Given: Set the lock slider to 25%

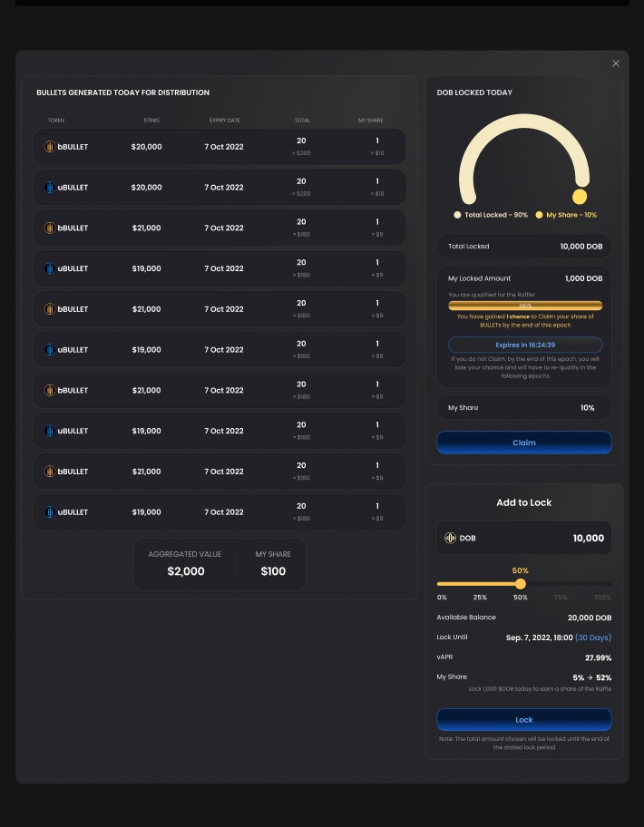Looking at the screenshot, I should (x=480, y=584).
